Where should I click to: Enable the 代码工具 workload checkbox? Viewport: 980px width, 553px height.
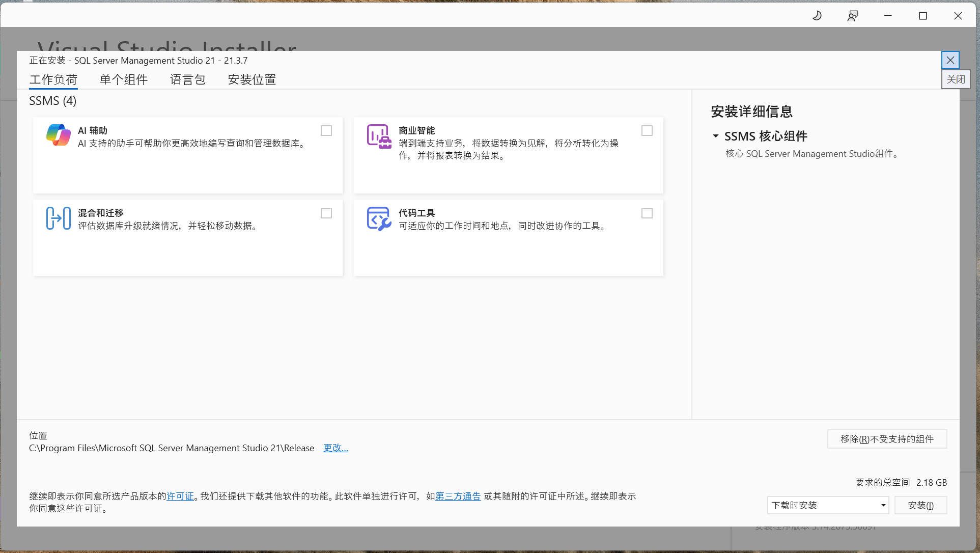[647, 213]
